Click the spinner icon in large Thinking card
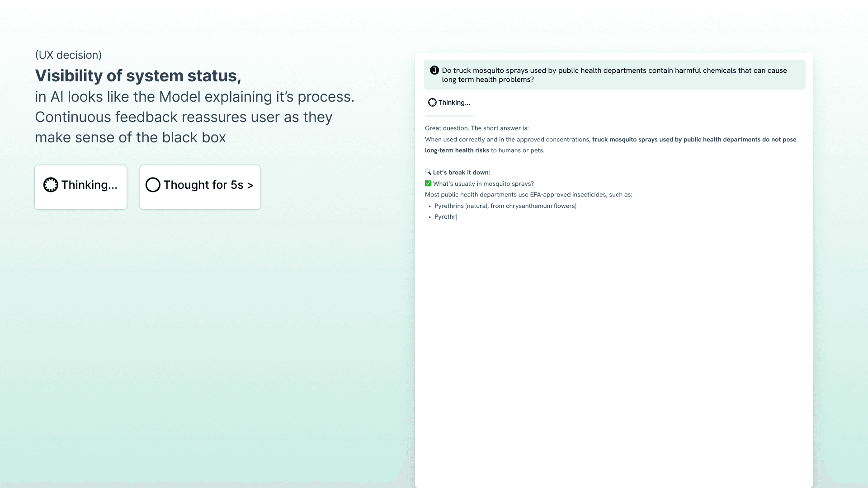868x488 pixels. tap(51, 185)
